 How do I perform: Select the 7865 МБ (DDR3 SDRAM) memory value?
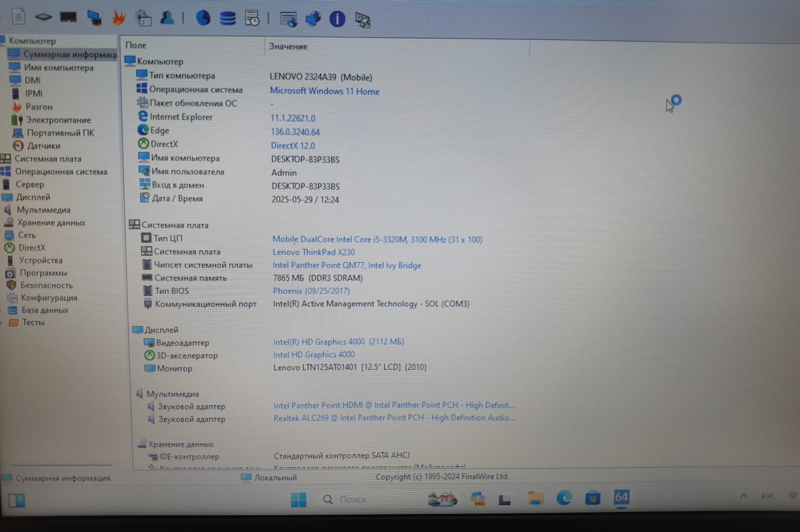pos(318,278)
